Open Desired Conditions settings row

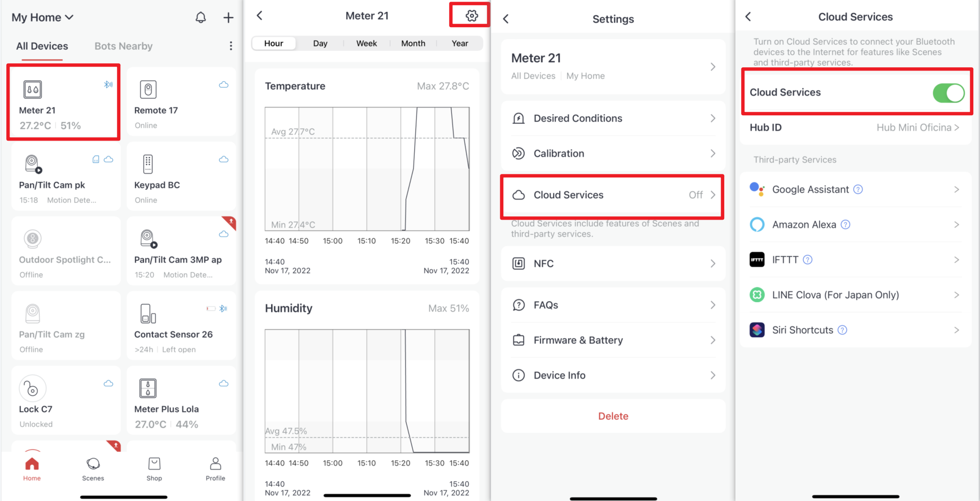613,118
